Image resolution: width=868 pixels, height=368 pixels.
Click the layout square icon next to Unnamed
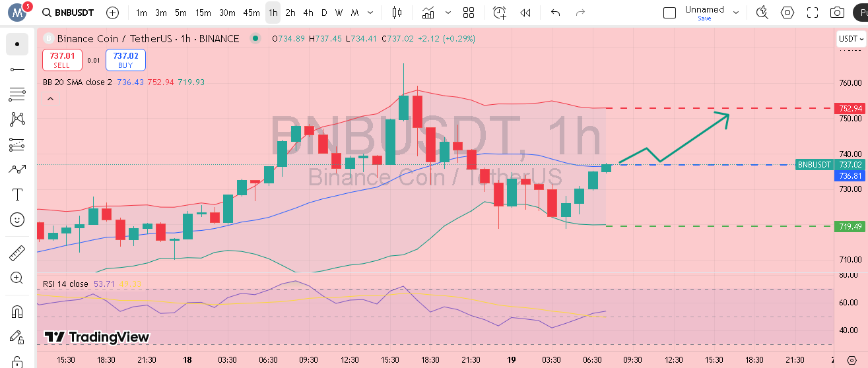point(669,13)
